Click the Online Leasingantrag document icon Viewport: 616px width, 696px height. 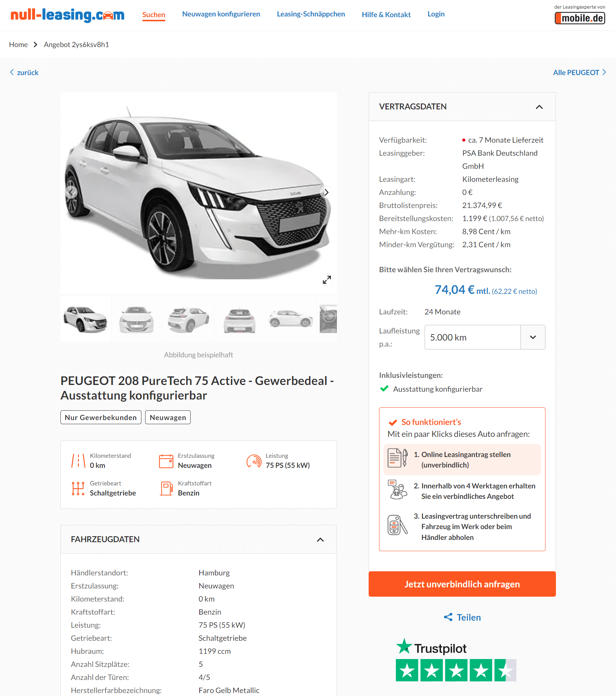coord(397,458)
